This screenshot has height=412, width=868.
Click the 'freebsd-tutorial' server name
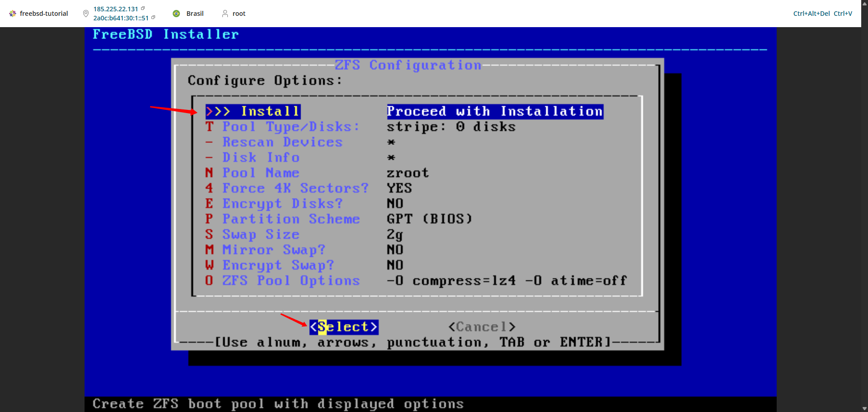[x=44, y=14]
